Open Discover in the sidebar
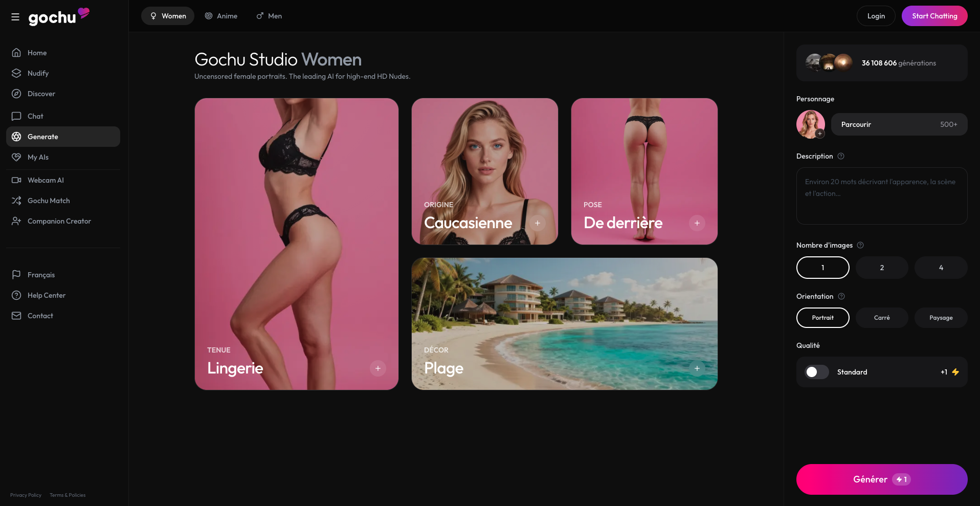This screenshot has width=980, height=506. [x=63, y=94]
